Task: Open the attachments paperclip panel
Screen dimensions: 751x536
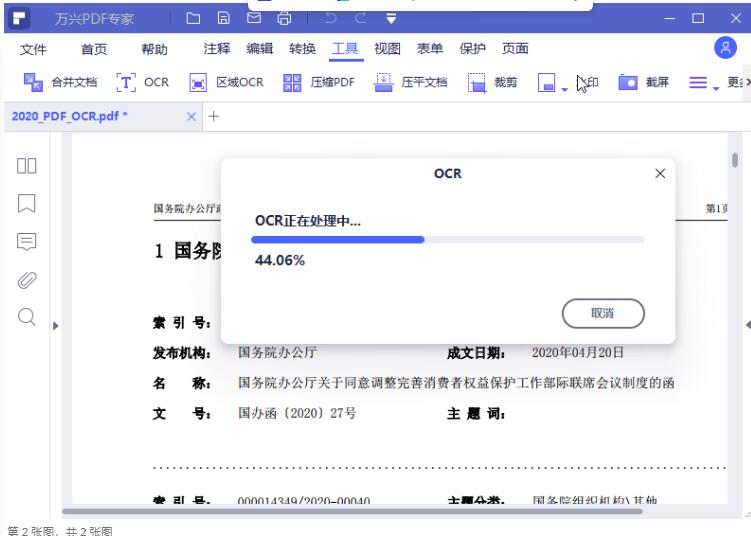Action: pos(26,280)
